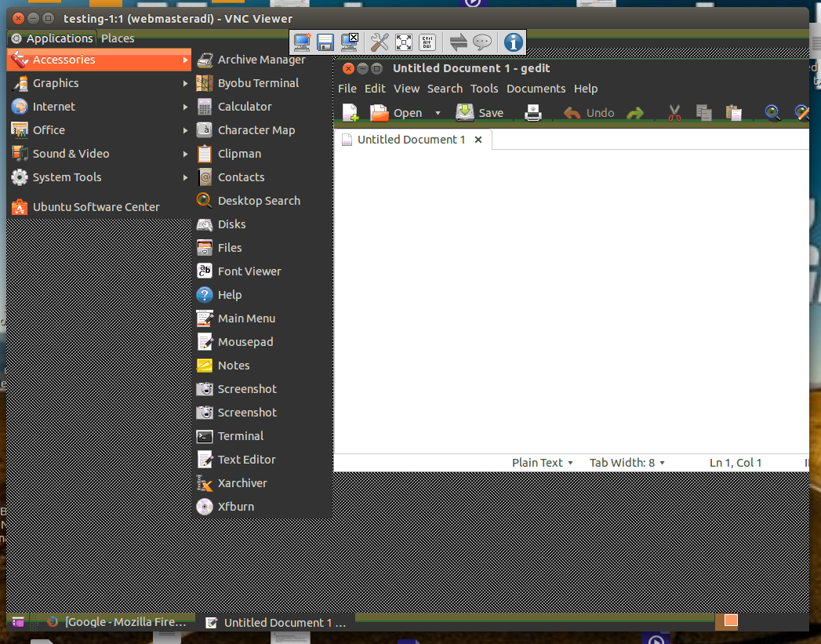Open gedit Search menu
Image resolution: width=821 pixels, height=644 pixels.
[445, 89]
